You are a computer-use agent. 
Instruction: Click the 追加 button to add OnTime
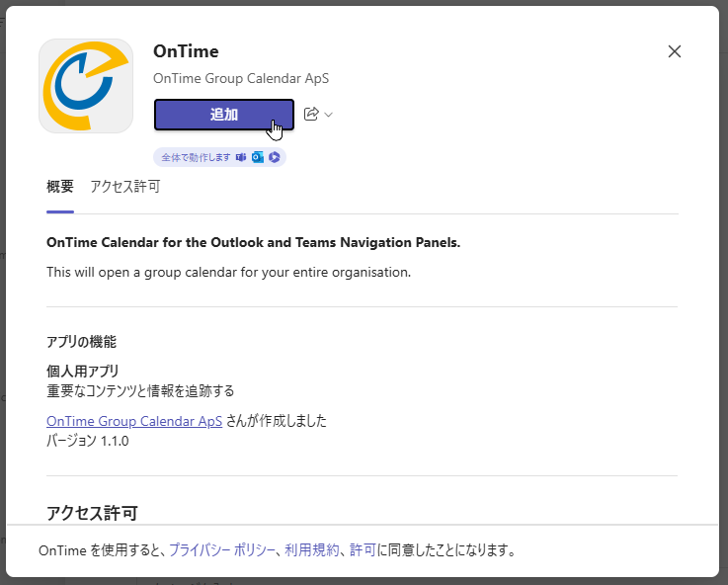pyautogui.click(x=224, y=115)
